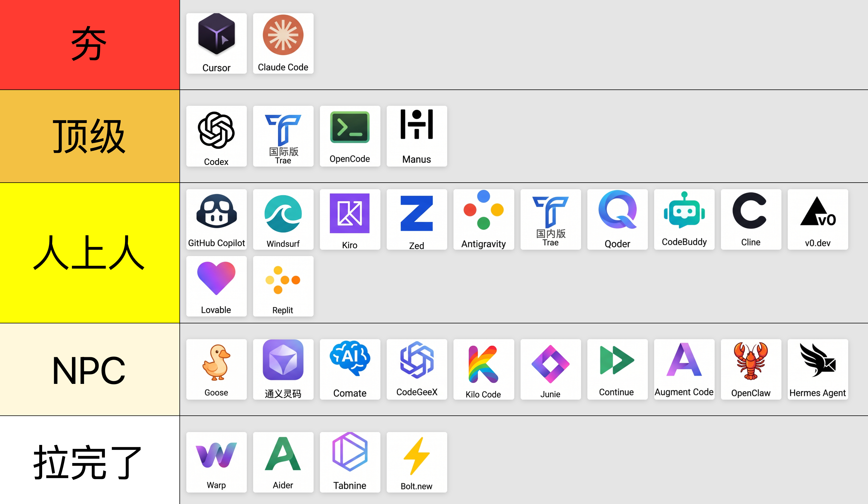
Task: Pick the v0.dev triangle icon
Action: coord(818,219)
